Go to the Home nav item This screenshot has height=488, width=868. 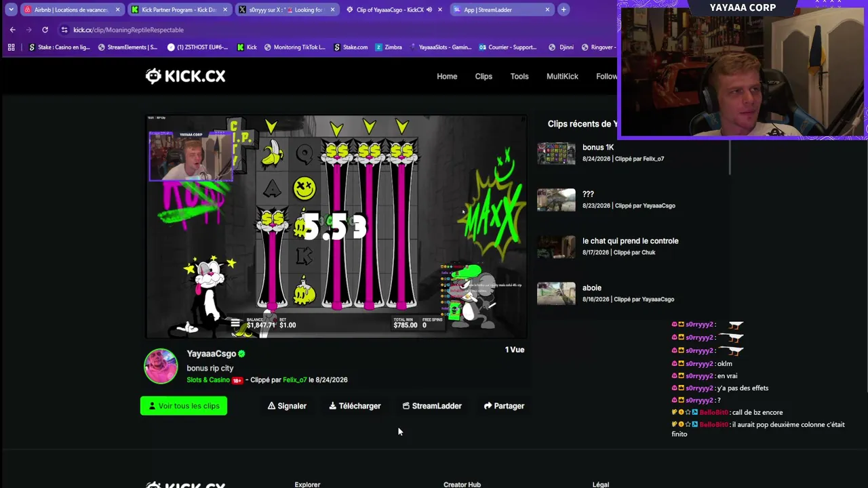(x=447, y=77)
